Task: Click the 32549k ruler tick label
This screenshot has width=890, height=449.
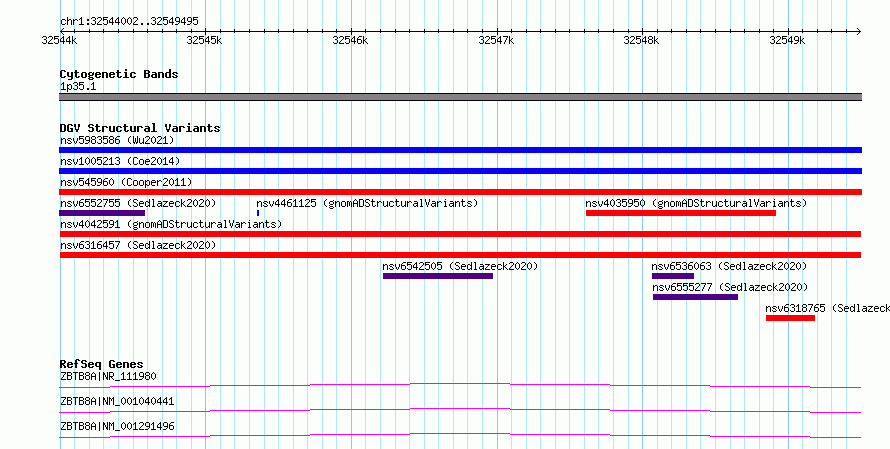Action: point(787,40)
